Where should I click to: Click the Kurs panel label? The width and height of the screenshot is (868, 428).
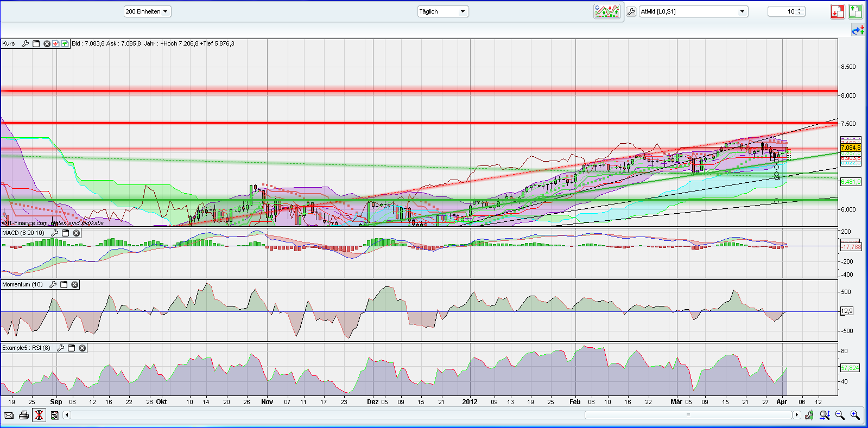pos(9,44)
